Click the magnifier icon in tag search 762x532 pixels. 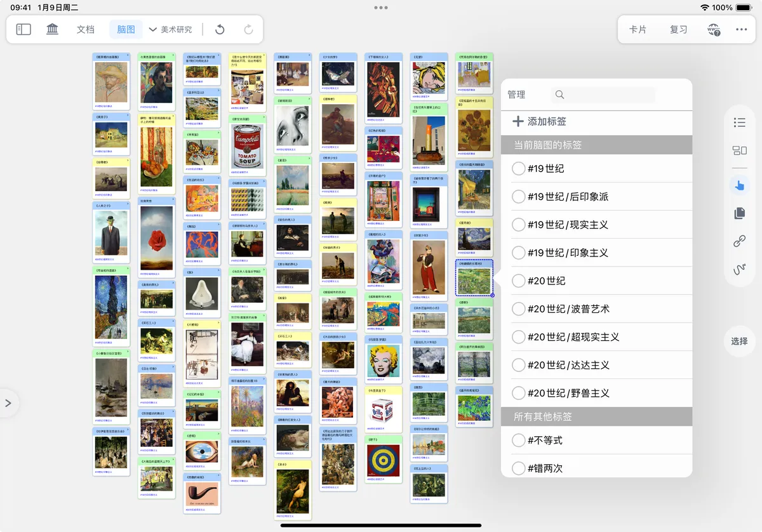pos(559,95)
